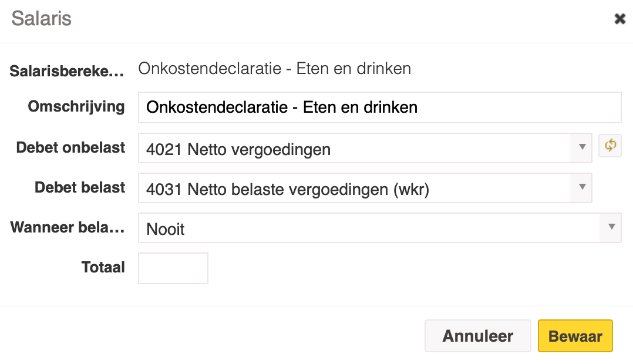Image resolution: width=633 pixels, height=364 pixels.
Task: Click the Totaal label
Action: 103,268
